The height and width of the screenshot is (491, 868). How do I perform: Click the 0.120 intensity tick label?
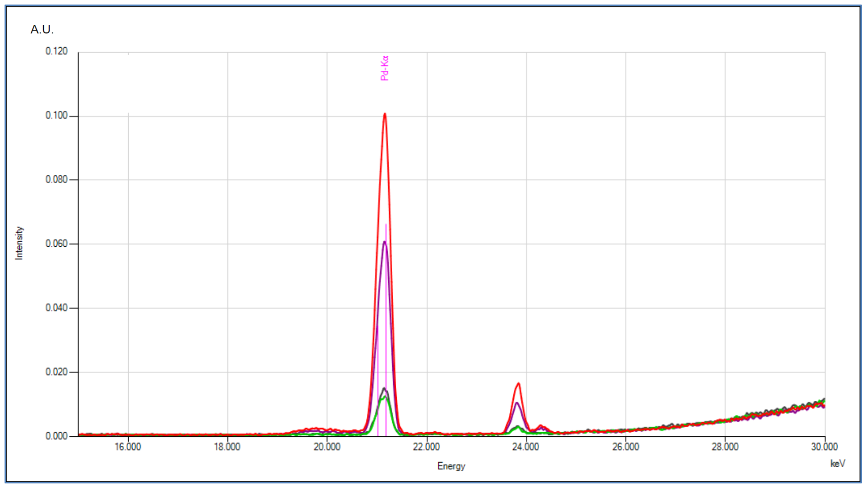tap(56, 51)
